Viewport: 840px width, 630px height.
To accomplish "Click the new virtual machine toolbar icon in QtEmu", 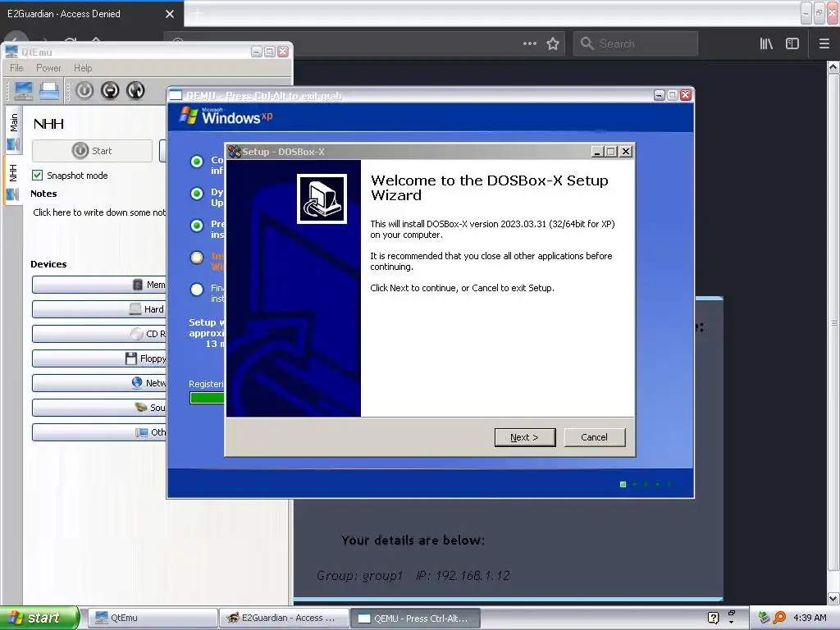I will (23, 90).
